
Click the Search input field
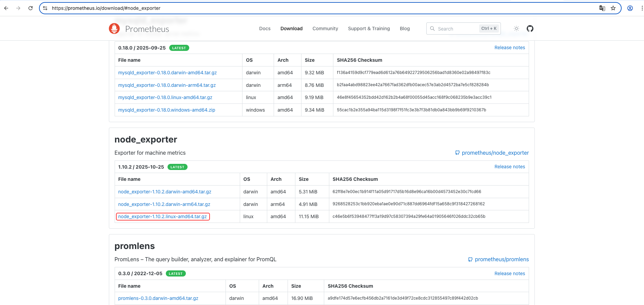[x=463, y=28]
